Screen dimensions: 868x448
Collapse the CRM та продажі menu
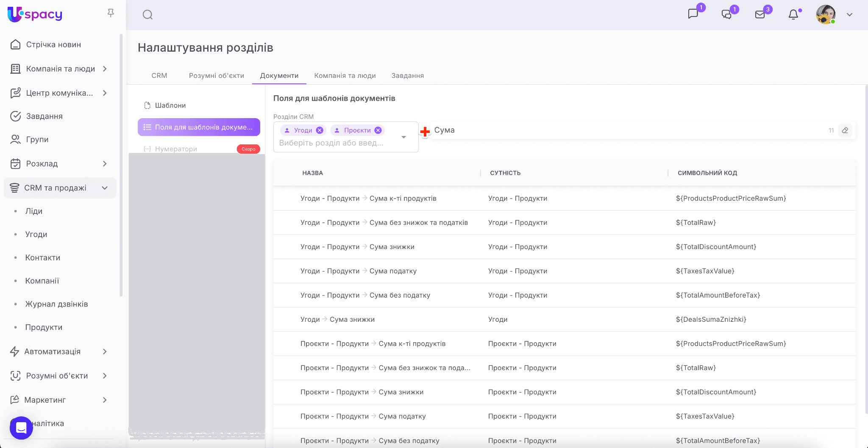[x=105, y=188]
